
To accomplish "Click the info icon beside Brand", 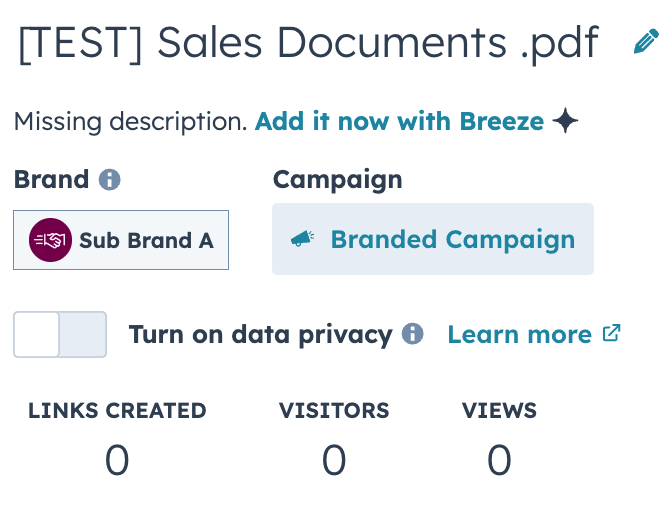I will pos(110,180).
